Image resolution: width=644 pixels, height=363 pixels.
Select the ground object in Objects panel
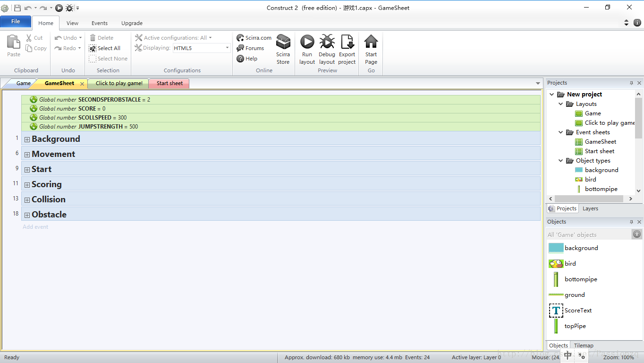click(567, 295)
